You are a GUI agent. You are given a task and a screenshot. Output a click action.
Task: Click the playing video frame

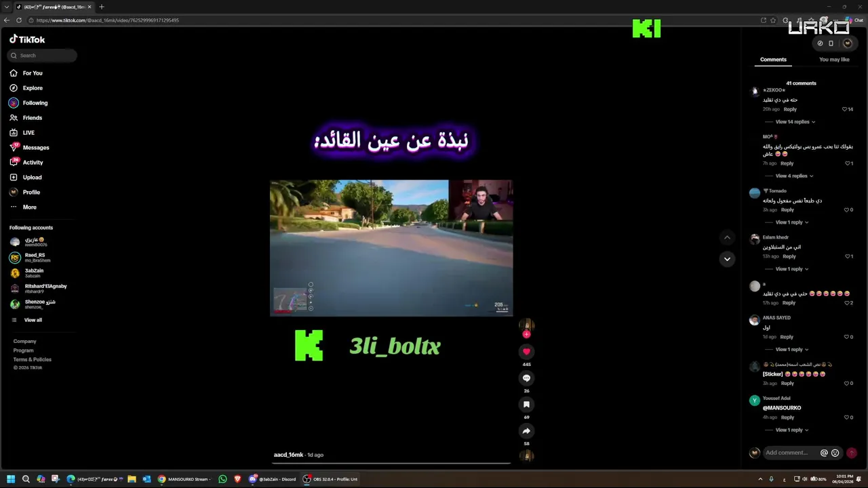point(391,248)
